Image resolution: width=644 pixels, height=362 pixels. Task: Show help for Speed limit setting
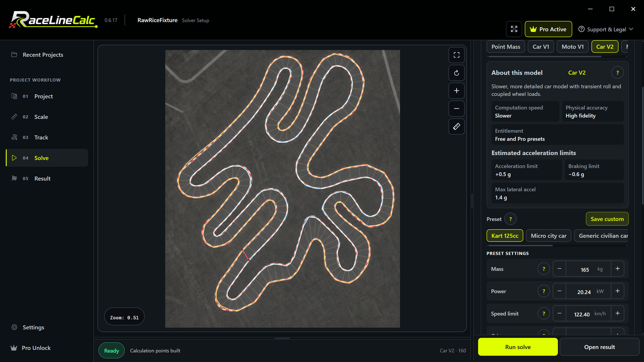coord(544,314)
